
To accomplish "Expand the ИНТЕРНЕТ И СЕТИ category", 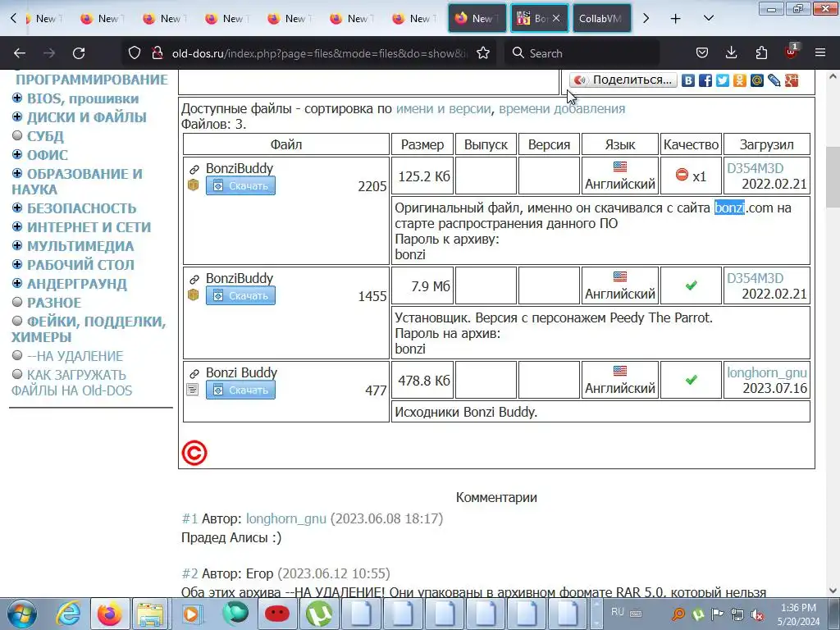I will coord(17,226).
